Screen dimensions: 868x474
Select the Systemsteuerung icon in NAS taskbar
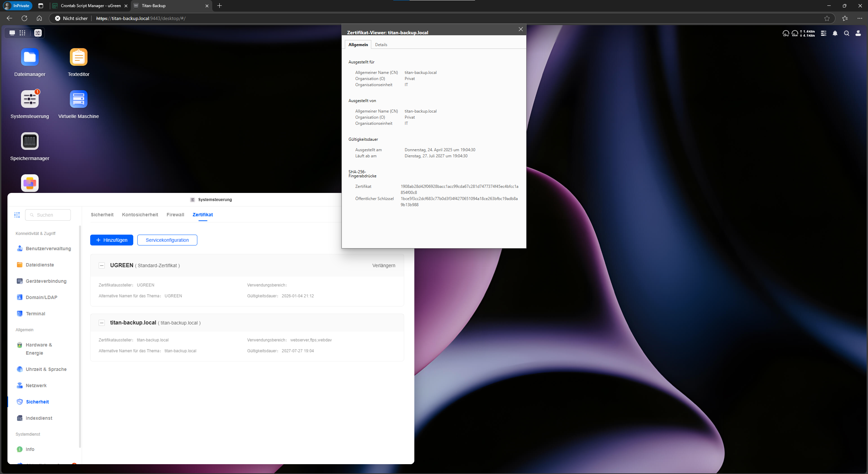pyautogui.click(x=38, y=33)
